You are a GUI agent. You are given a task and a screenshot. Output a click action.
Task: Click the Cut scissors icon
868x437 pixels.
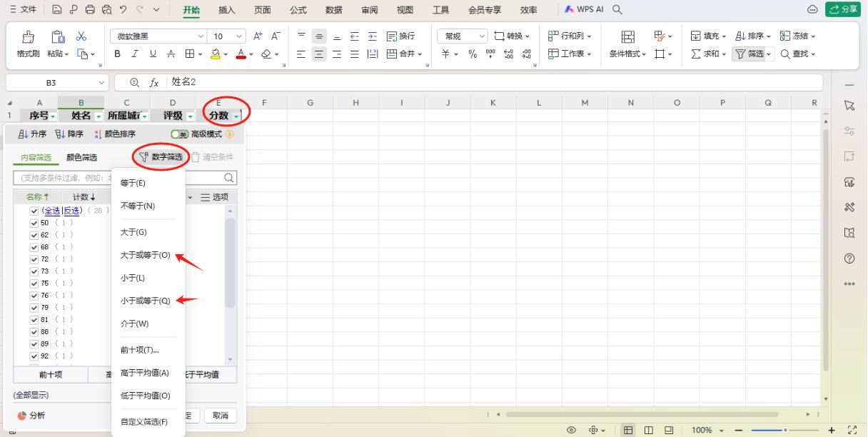81,36
